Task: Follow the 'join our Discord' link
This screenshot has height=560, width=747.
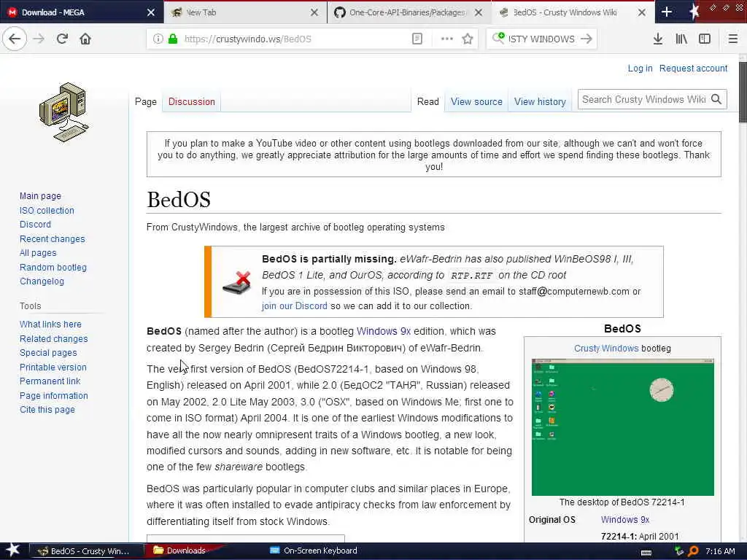Action: pyautogui.click(x=295, y=306)
